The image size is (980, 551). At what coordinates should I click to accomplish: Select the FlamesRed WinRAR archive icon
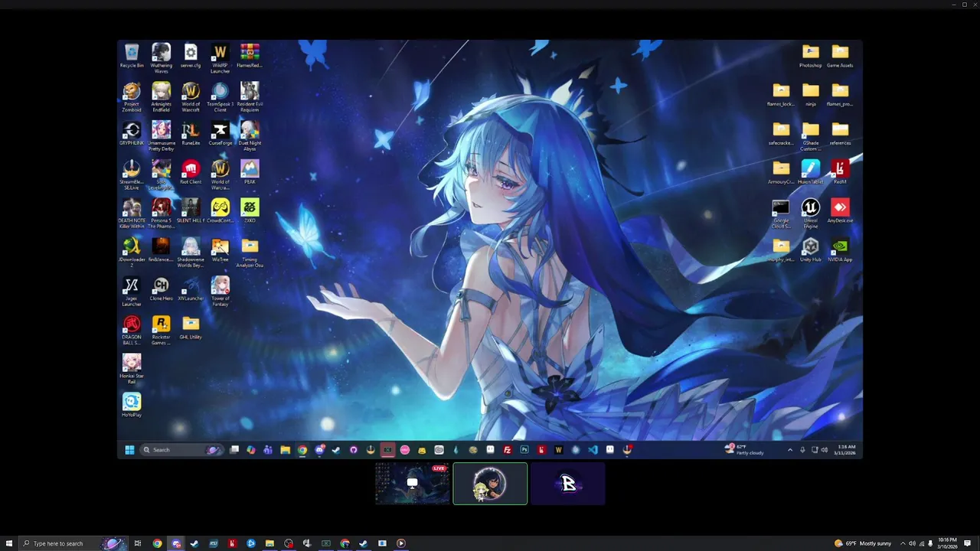(250, 56)
